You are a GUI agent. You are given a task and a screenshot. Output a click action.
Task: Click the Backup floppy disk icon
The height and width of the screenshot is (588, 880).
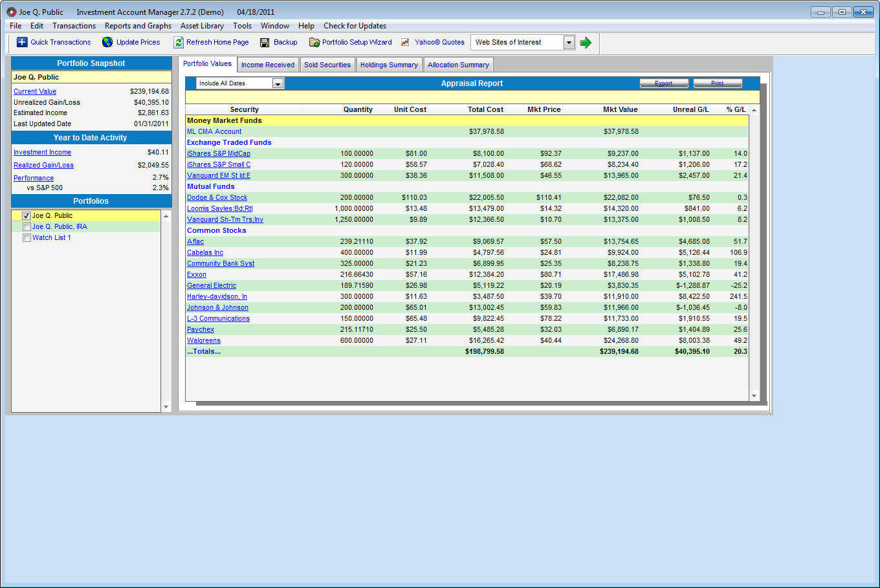click(x=265, y=42)
